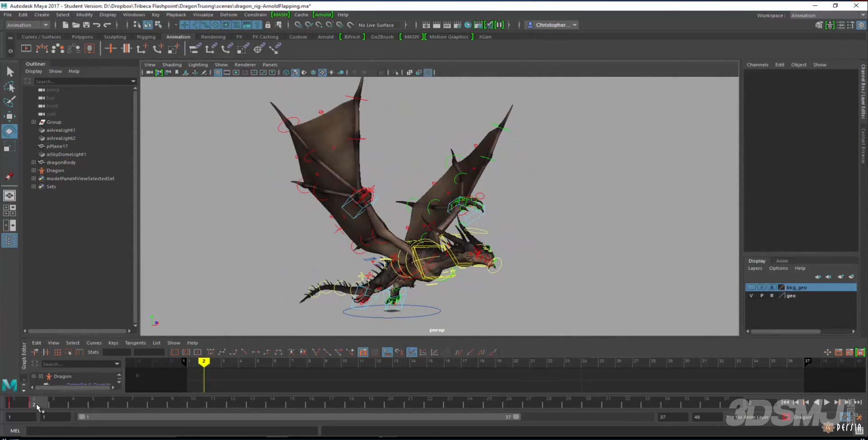This screenshot has height=440, width=868.
Task: Switch to Anim tab in layer editor
Action: [x=782, y=261]
